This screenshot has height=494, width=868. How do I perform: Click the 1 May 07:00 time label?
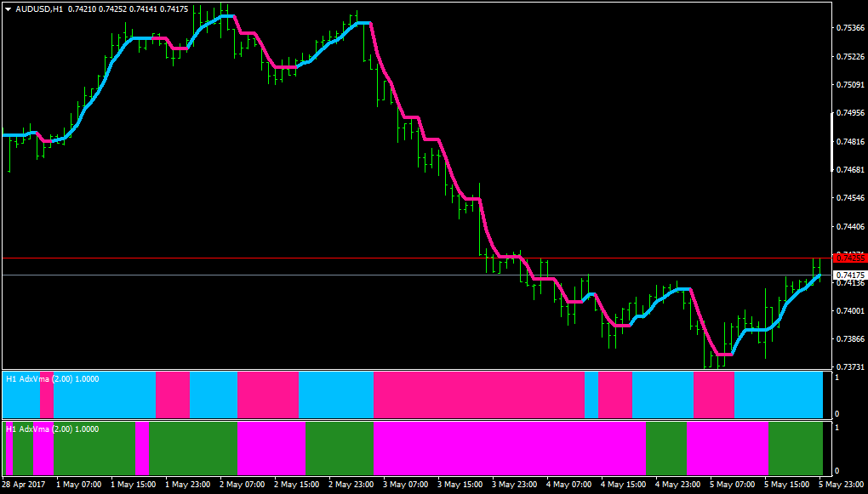pyautogui.click(x=78, y=484)
